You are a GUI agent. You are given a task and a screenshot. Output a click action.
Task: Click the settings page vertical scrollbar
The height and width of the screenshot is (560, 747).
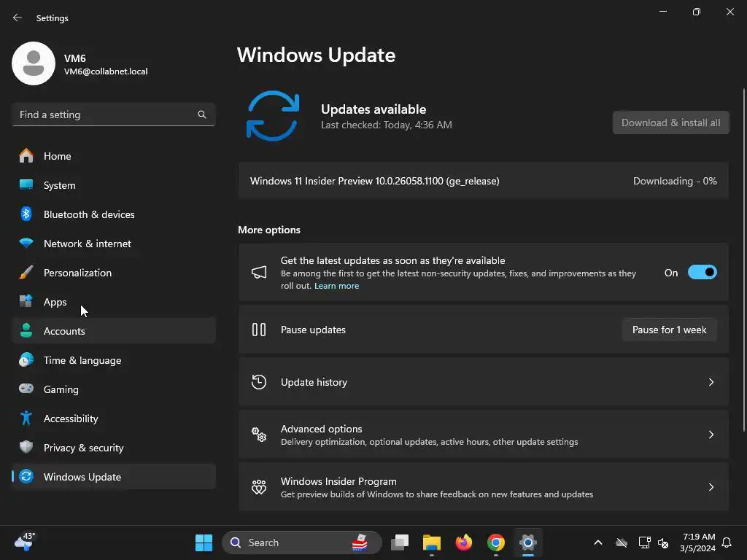744,260
